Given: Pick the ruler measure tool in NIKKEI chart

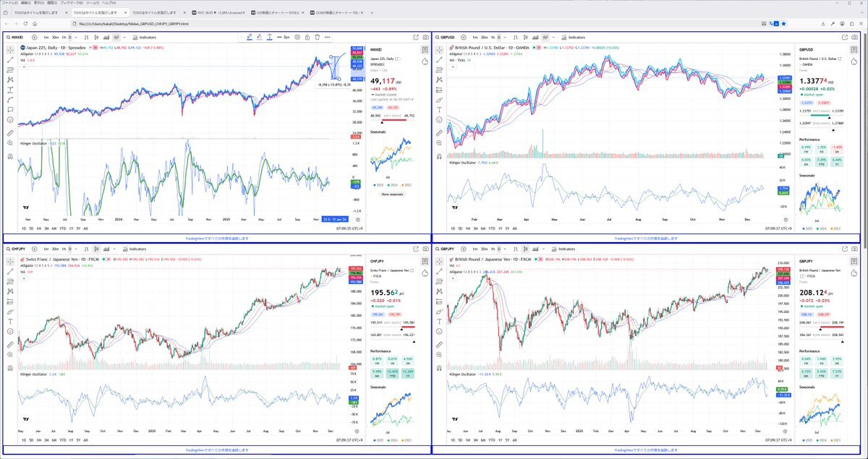Looking at the screenshot, I should coord(11,132).
